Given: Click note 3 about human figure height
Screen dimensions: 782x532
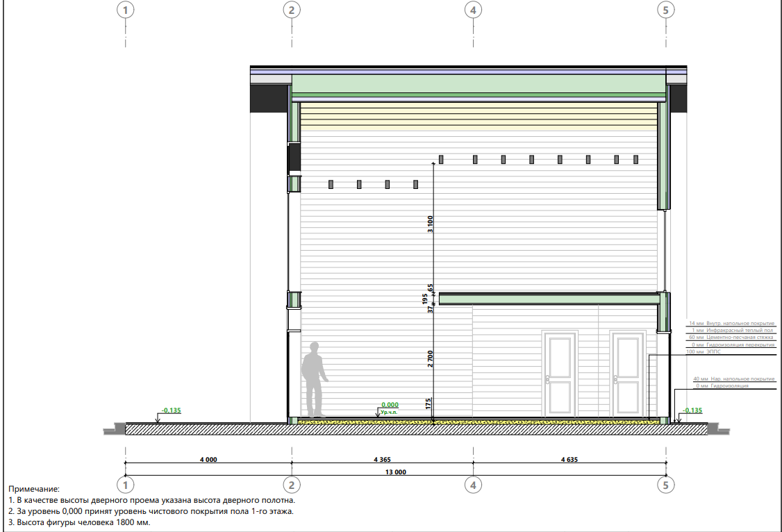Looking at the screenshot, I should click(x=79, y=522).
